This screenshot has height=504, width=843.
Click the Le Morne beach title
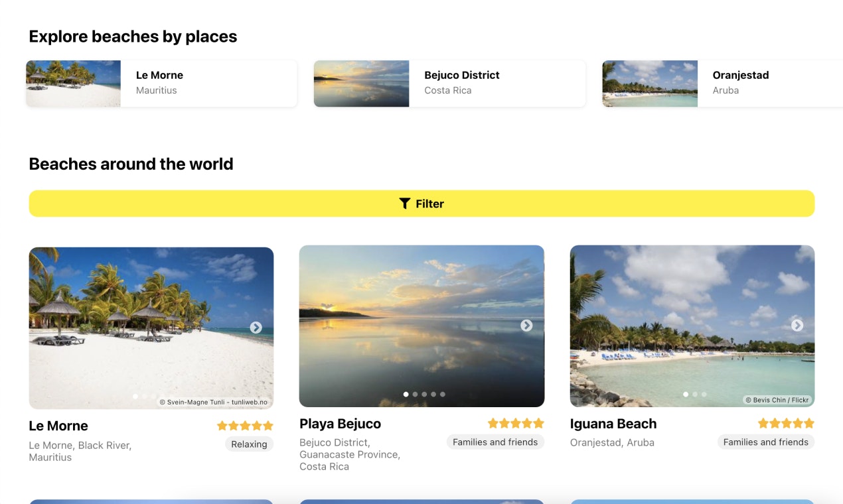coord(58,426)
